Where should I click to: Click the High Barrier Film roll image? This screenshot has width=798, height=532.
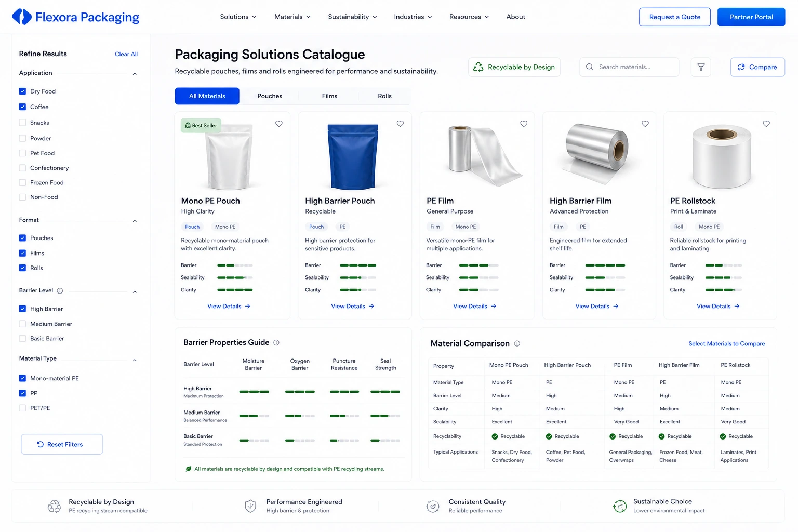pyautogui.click(x=596, y=153)
